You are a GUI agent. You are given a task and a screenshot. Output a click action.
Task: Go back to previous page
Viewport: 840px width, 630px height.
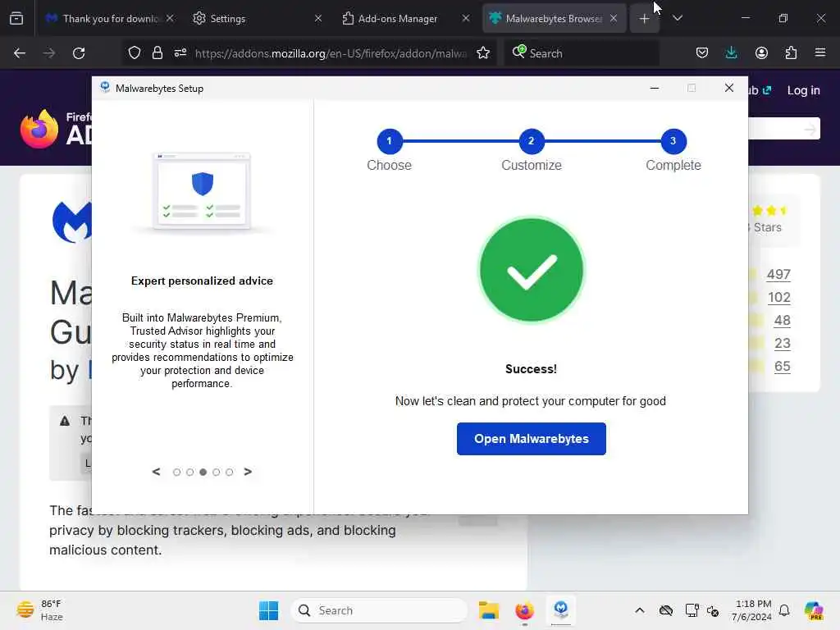click(x=20, y=53)
